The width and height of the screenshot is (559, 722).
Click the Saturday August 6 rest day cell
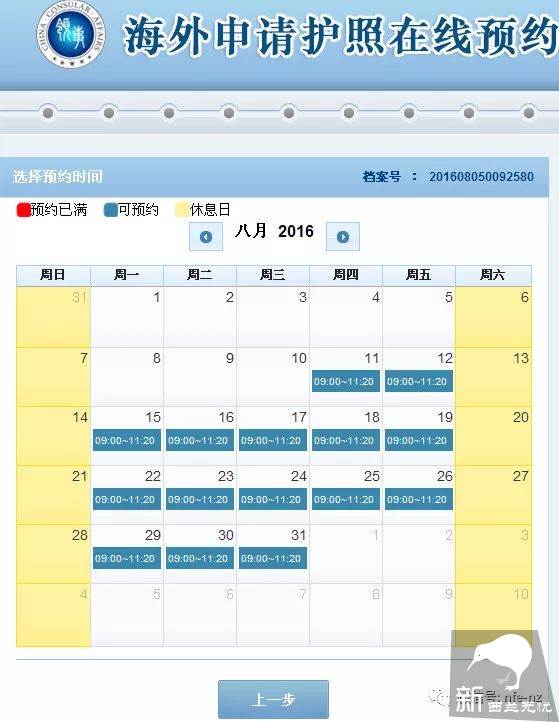pyautogui.click(x=493, y=317)
